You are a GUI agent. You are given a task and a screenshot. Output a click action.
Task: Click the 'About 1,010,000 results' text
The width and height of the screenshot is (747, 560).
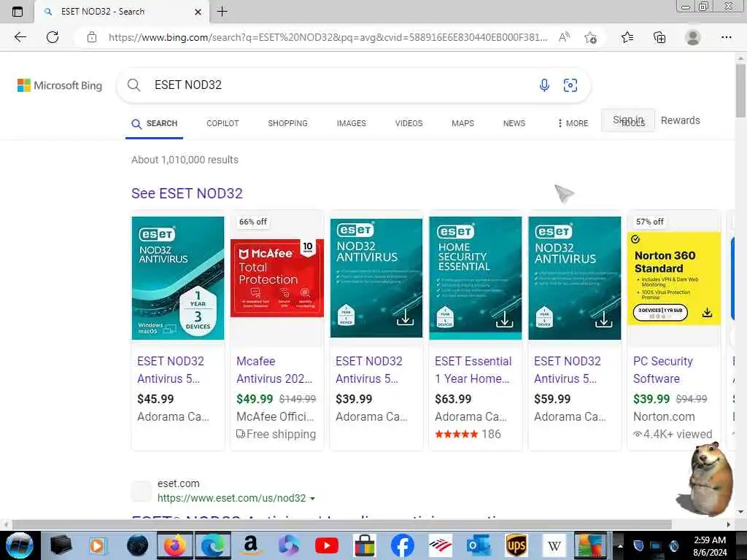point(185,160)
